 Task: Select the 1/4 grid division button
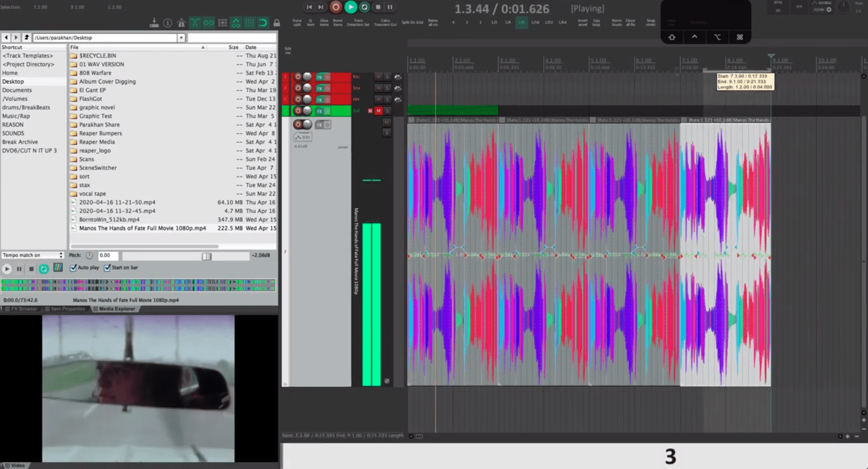click(x=508, y=22)
